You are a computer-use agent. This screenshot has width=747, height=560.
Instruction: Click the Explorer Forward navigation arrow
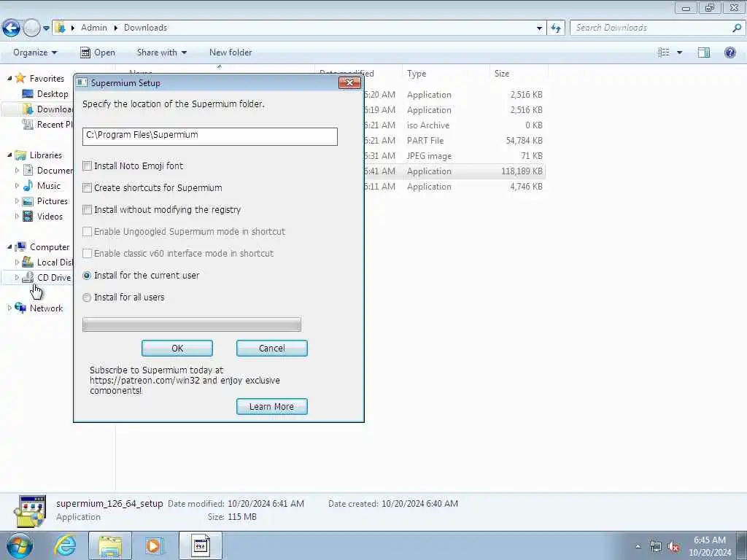(31, 28)
